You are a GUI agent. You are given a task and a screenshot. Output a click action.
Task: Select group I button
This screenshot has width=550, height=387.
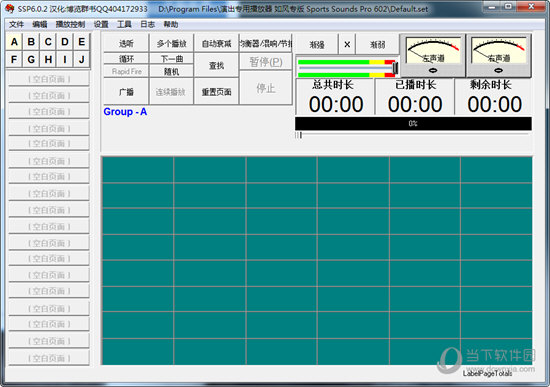[65, 59]
